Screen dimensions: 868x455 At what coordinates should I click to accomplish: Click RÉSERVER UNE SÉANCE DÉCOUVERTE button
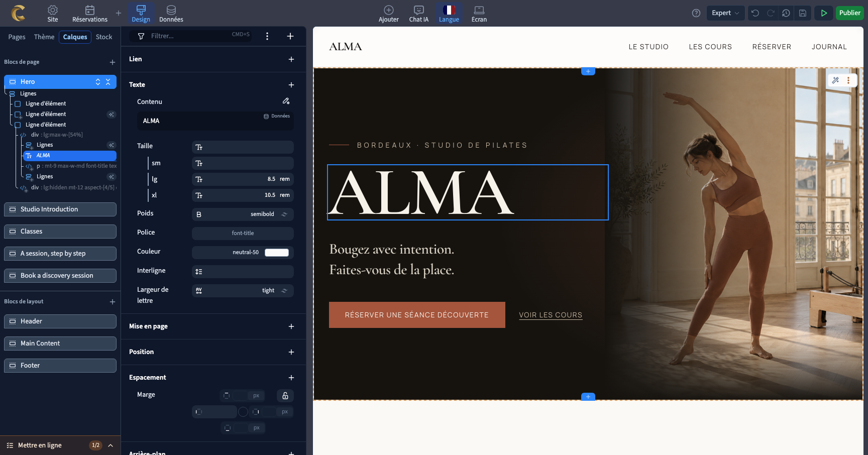click(x=417, y=315)
